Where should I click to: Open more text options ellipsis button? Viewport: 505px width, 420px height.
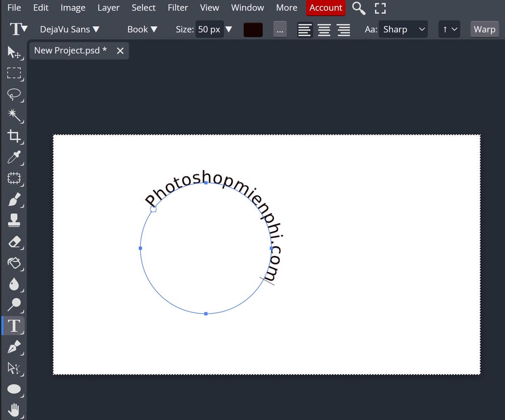280,30
